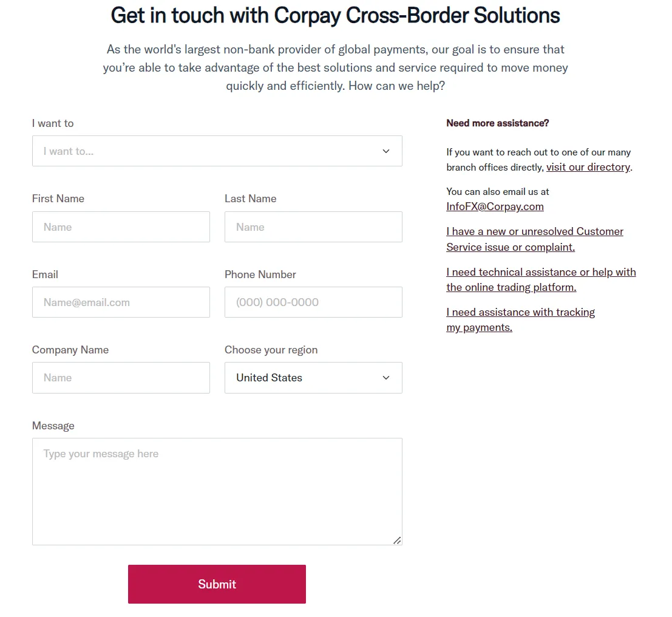Open the "visit our directory" link
Viewport: 672px width, 617px height.
(588, 167)
